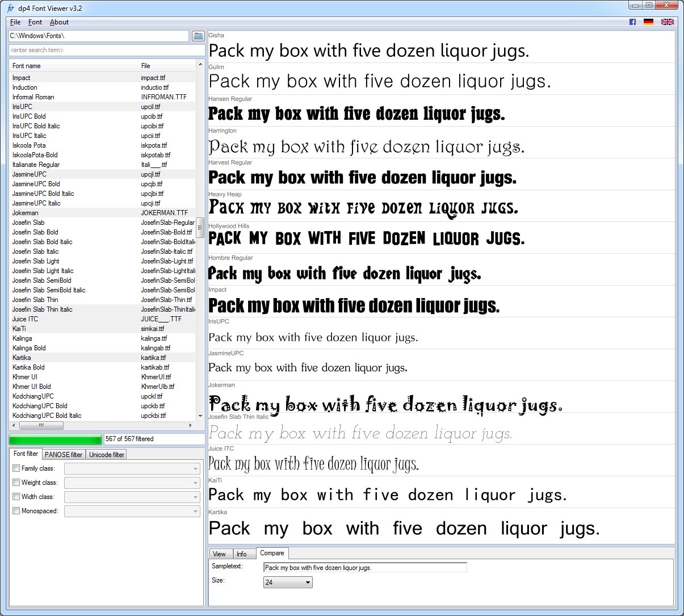The width and height of the screenshot is (684, 616).
Task: Open the fonts folder browse icon
Action: point(198,36)
